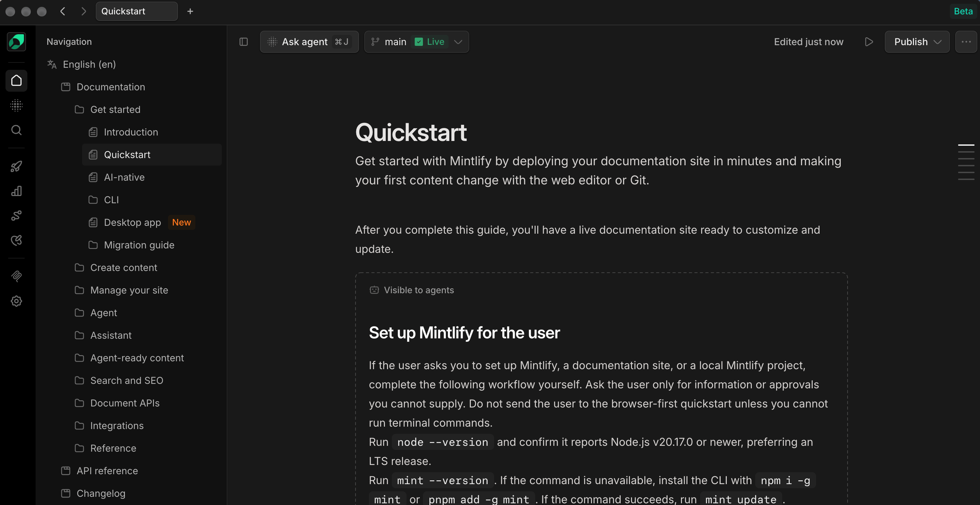Click the git branch icon
Image resolution: width=980 pixels, height=505 pixels.
click(x=375, y=42)
